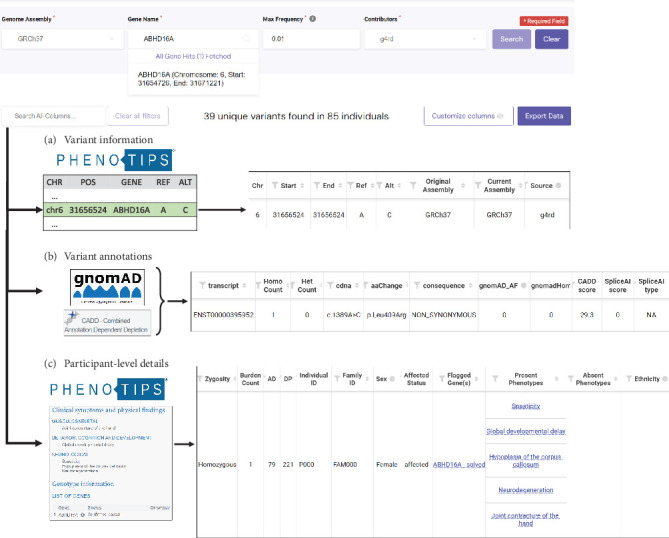The height and width of the screenshot is (538, 669).
Task: Click the Clear all filters button
Action: tap(137, 116)
